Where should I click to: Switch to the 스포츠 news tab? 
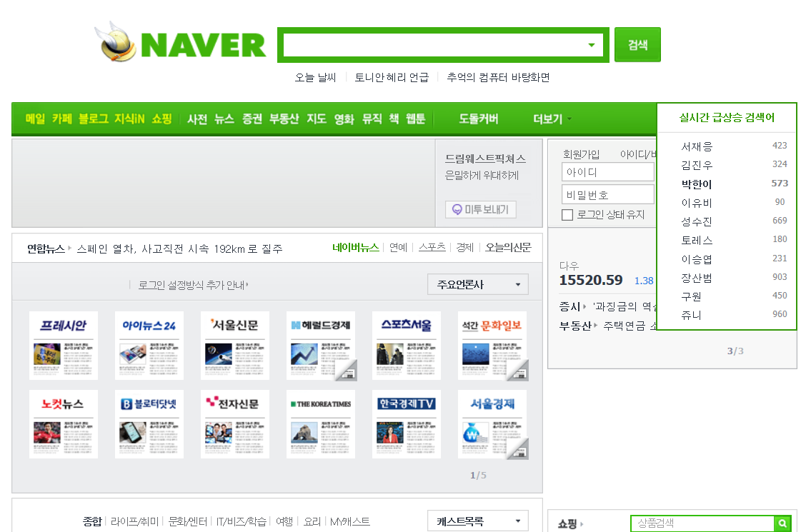[x=432, y=248]
